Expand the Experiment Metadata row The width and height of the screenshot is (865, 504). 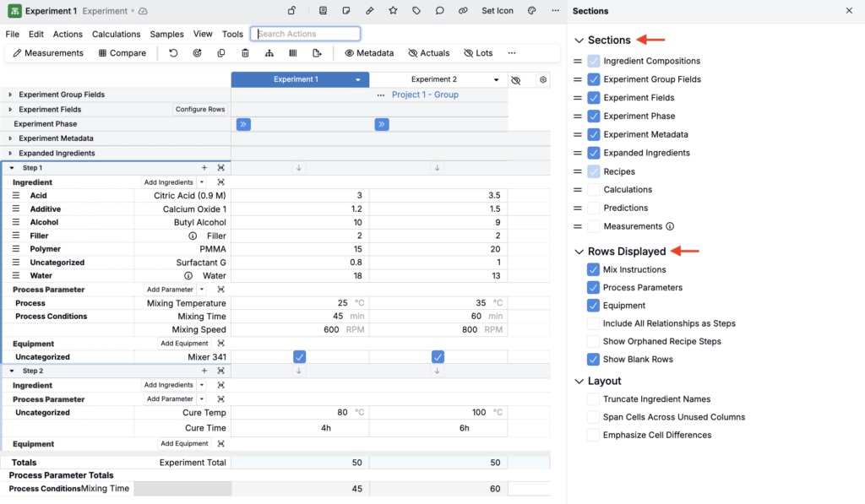(10, 138)
